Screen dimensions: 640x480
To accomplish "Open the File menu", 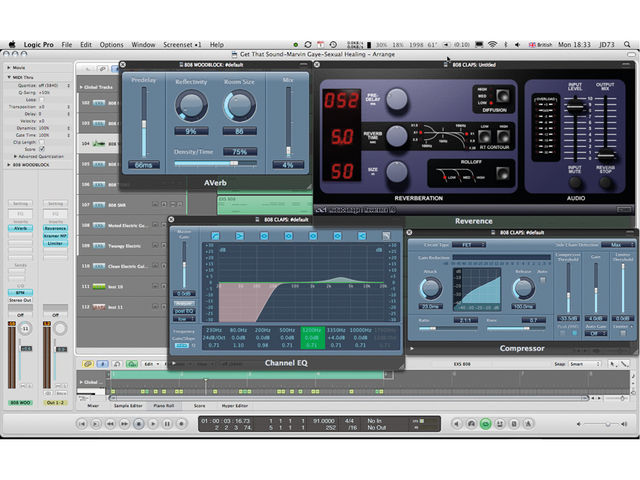I will pyautogui.click(x=67, y=44).
